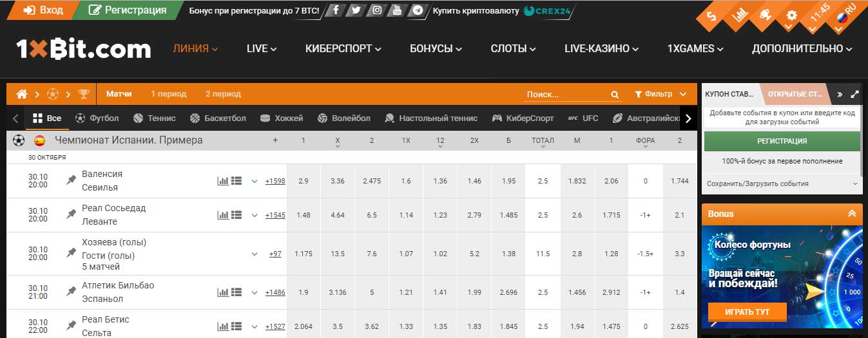868x338 pixels.
Task: Expand coupon panel to fullscreen
Action: (x=854, y=94)
